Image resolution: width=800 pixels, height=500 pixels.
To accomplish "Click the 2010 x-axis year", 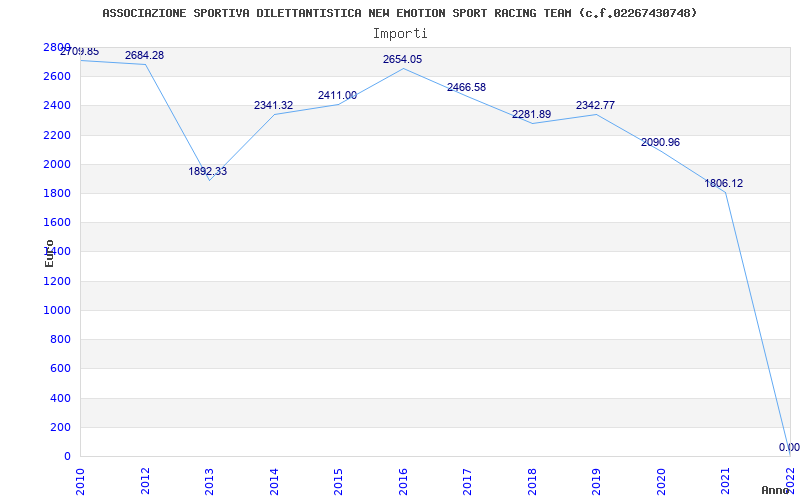I will pyautogui.click(x=81, y=481).
